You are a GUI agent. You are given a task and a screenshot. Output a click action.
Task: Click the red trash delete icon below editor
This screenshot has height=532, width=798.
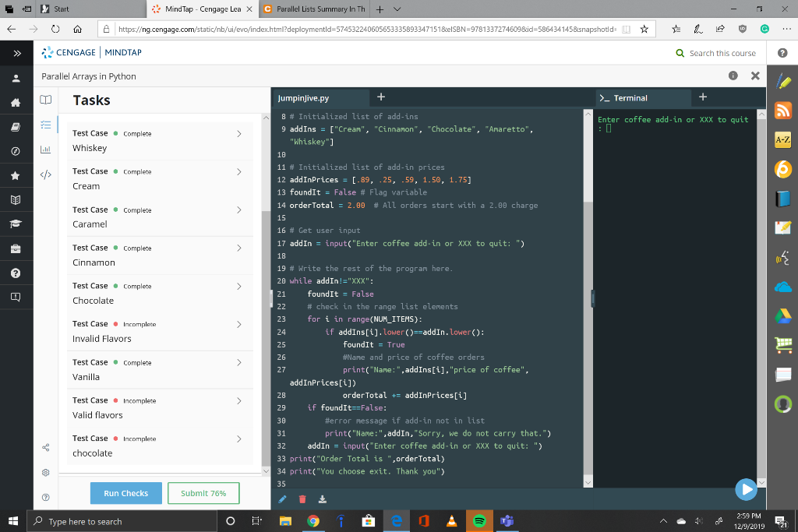click(302, 499)
